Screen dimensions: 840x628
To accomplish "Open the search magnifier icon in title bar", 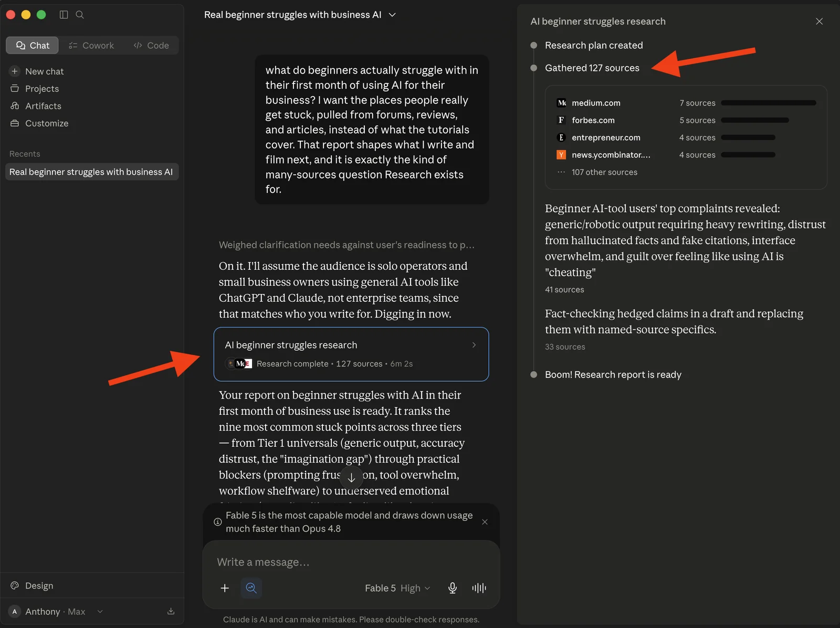I will coord(80,15).
